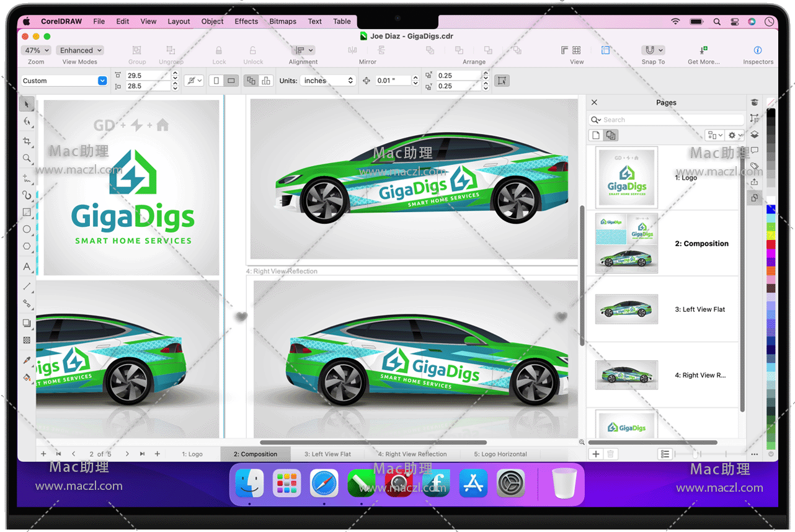Image resolution: width=795 pixels, height=532 pixels.
Task: Select the Polygon tool
Action: coord(27,246)
